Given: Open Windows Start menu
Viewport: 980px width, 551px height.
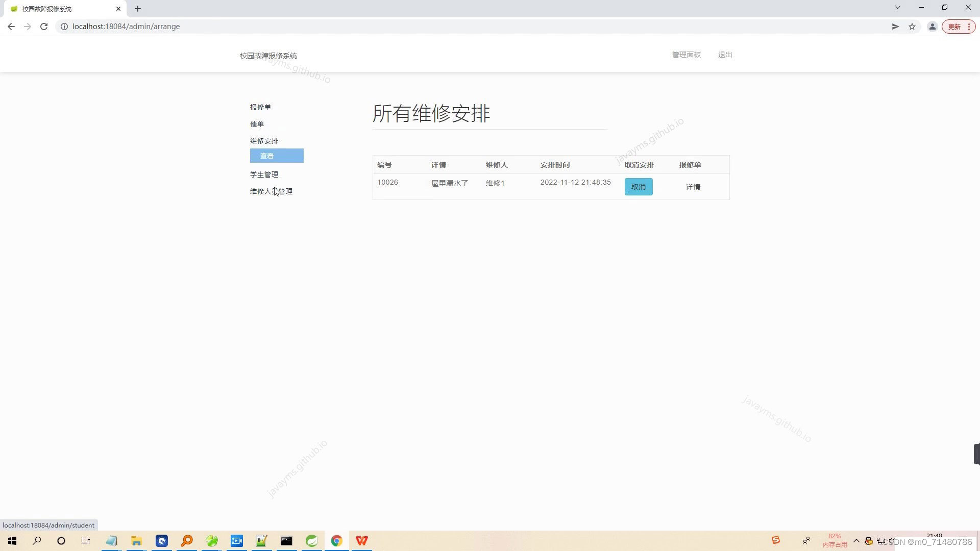Looking at the screenshot, I should tap(12, 541).
